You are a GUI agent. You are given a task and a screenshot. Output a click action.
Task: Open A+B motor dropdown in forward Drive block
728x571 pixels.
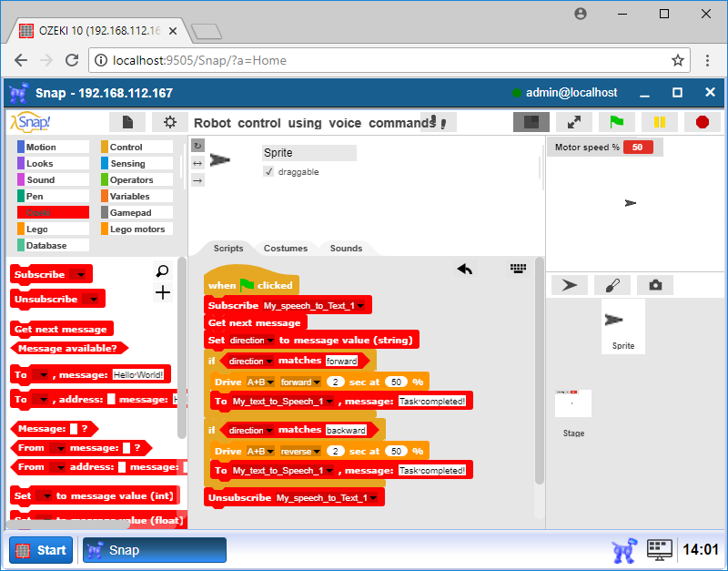tap(260, 382)
